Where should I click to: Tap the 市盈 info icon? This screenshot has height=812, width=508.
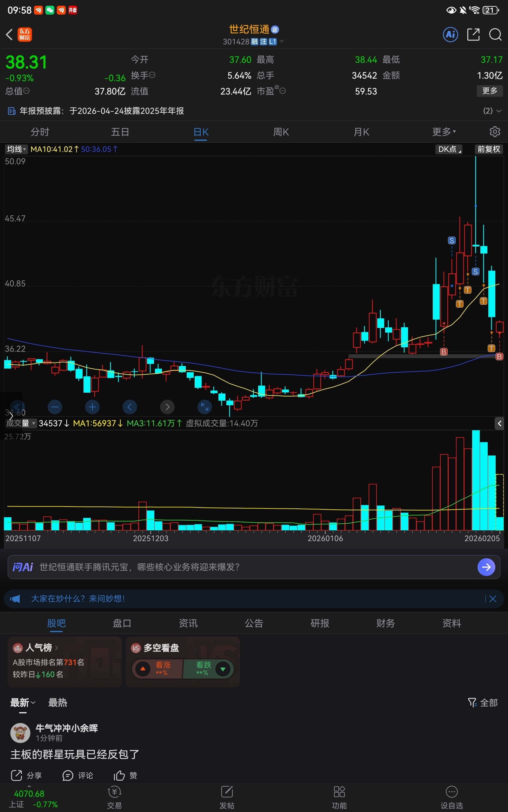pyautogui.click(x=283, y=91)
